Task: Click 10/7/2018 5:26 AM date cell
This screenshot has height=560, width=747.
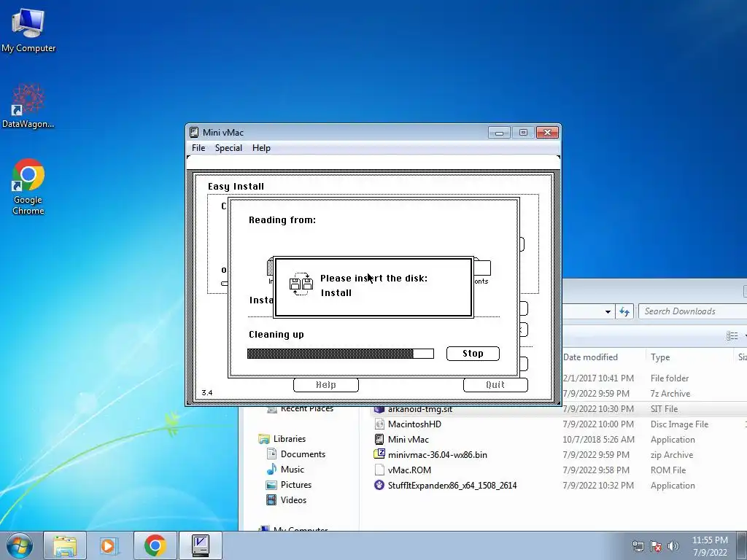Action: point(598,440)
